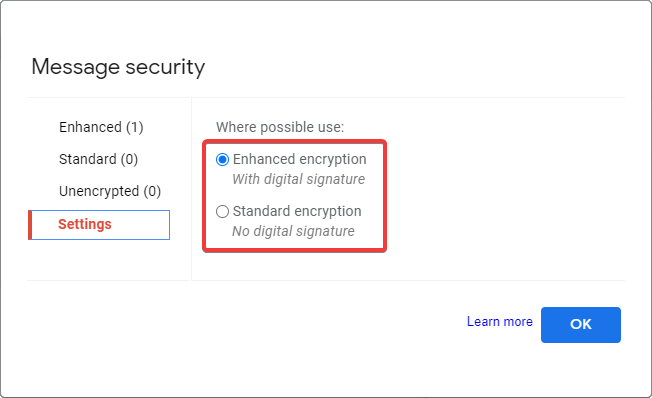652x398 pixels.
Task: Click the "With digital signature" subtitle
Action: click(299, 179)
